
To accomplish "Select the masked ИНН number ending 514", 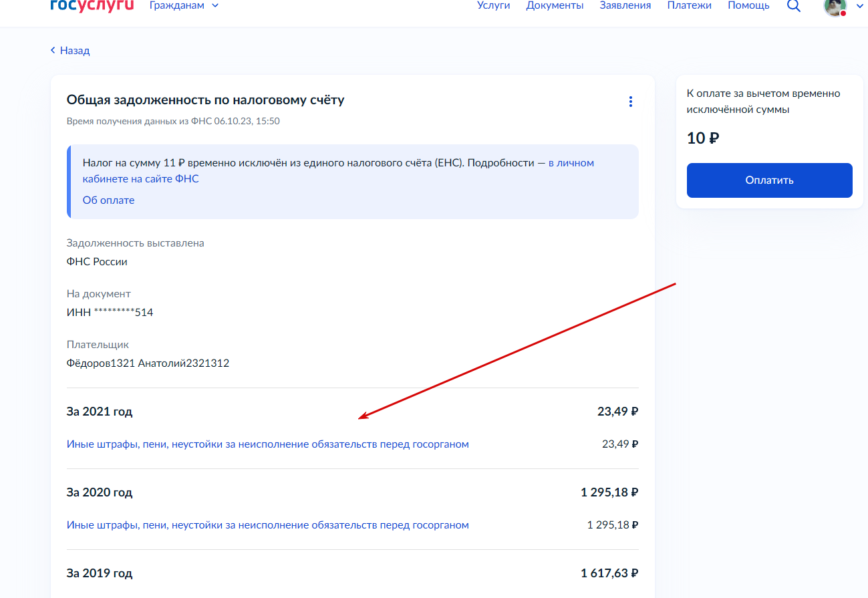I will pyautogui.click(x=110, y=313).
